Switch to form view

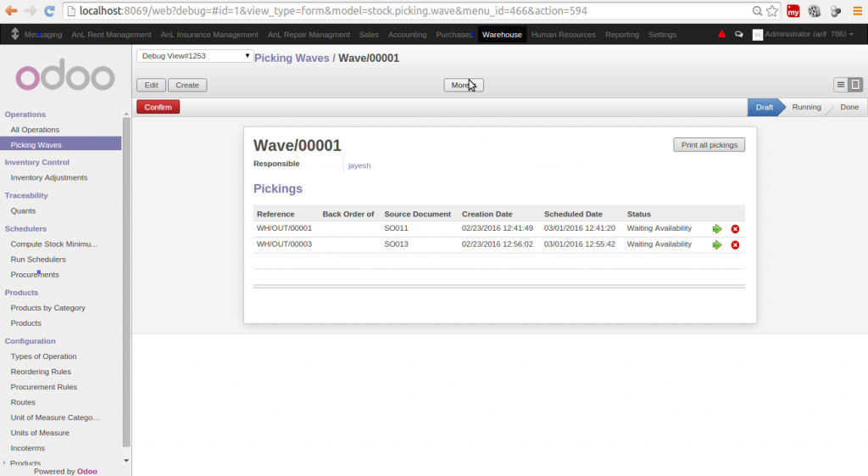tap(855, 85)
